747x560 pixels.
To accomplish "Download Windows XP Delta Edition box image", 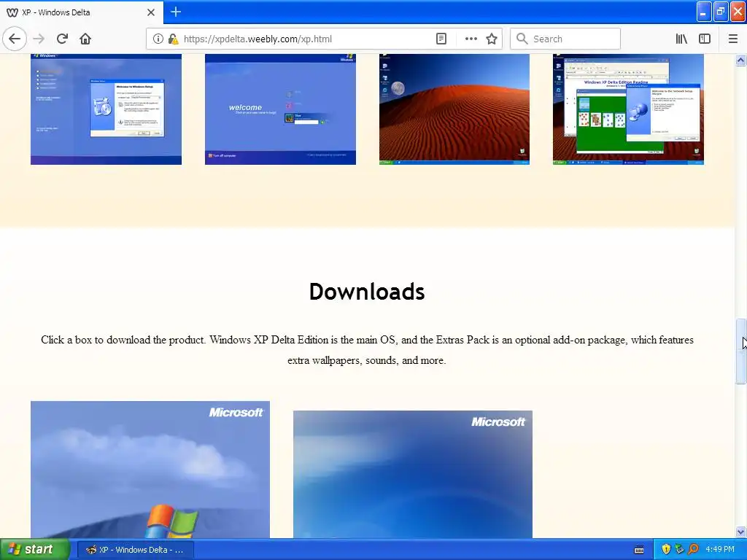I will coord(150,470).
